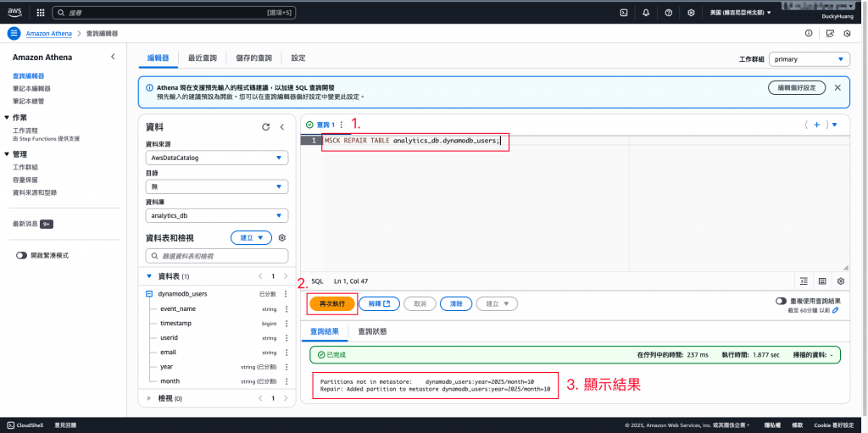Select the Query results tab
The image size is (868, 433).
325,331
